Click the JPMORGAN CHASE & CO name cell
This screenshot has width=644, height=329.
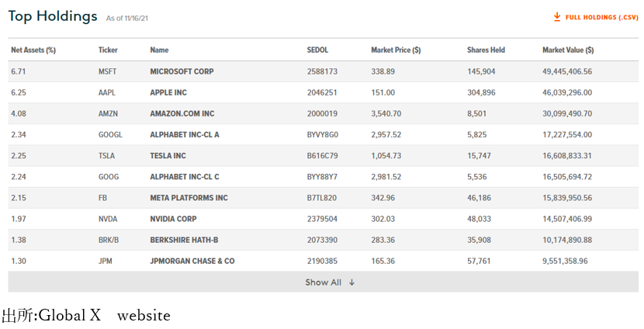[x=192, y=261]
